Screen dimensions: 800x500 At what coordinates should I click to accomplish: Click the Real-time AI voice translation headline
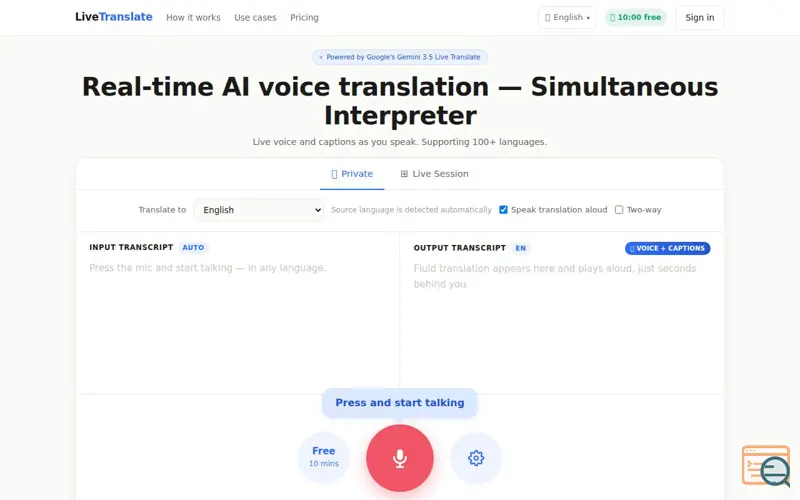[x=399, y=101]
